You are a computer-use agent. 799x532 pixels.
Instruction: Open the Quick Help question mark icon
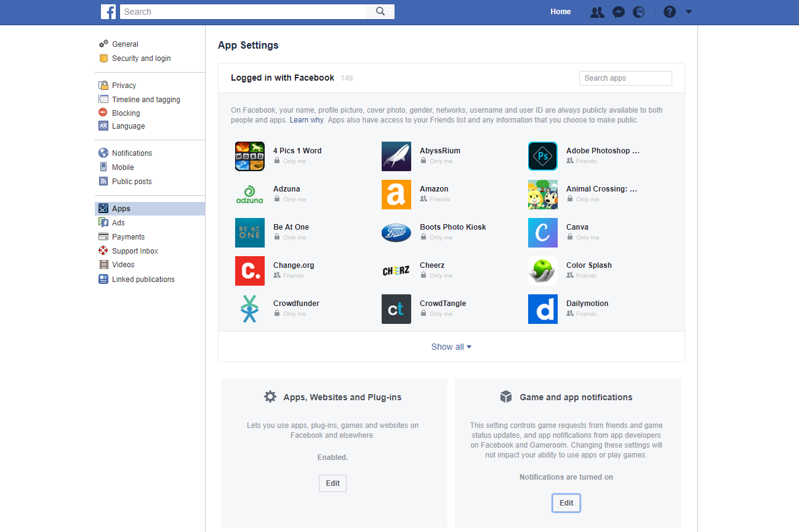(x=670, y=12)
